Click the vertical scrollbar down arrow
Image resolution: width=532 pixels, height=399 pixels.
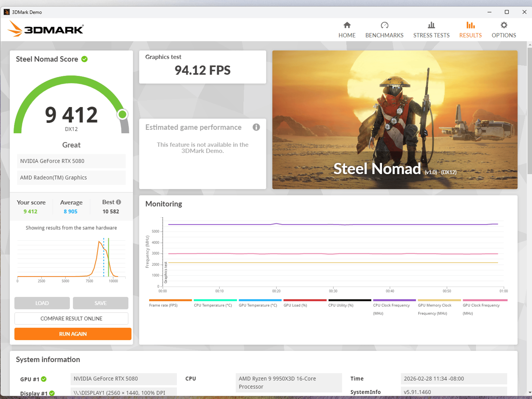(x=529, y=393)
